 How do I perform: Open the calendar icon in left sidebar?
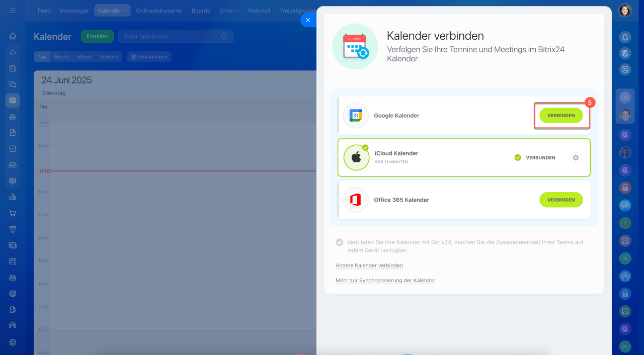click(x=13, y=101)
